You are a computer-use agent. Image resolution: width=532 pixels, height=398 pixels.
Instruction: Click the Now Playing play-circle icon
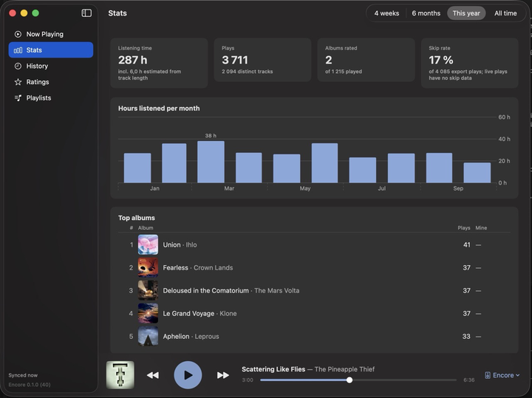click(18, 34)
